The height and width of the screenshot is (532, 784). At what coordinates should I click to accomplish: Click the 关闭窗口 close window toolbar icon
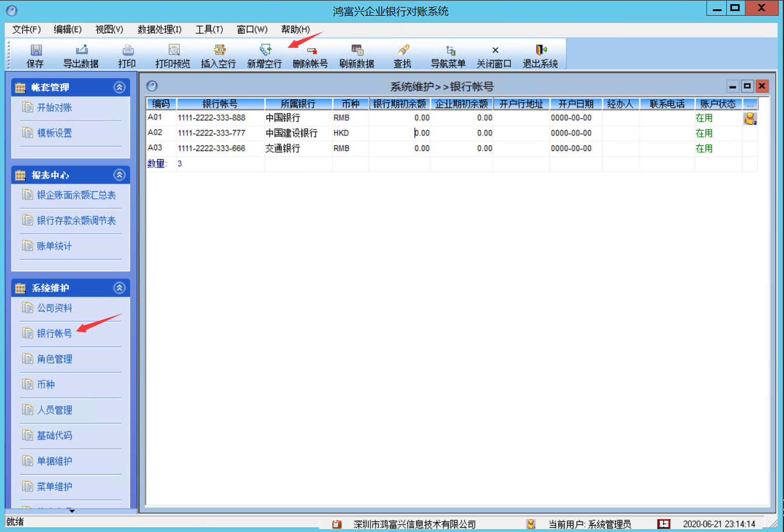click(495, 50)
